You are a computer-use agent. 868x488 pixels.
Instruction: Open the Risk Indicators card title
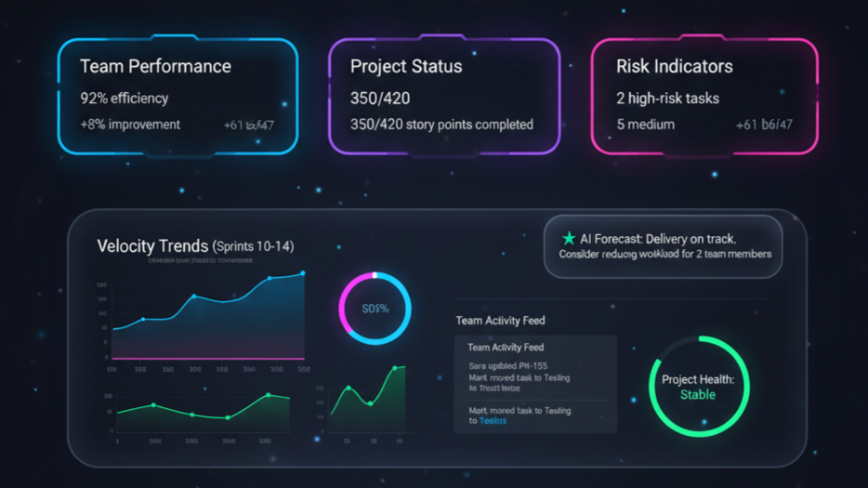(x=674, y=67)
